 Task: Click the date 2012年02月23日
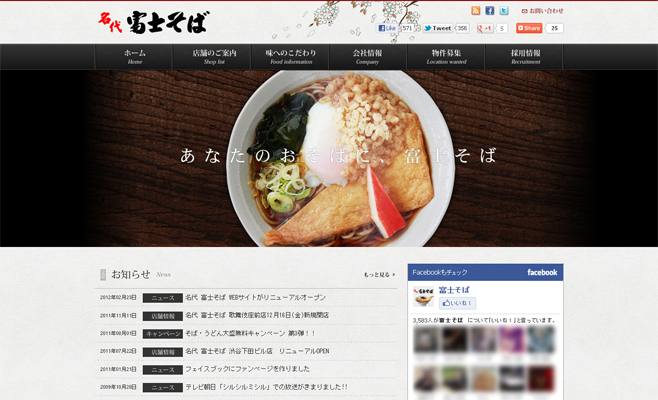[118, 297]
